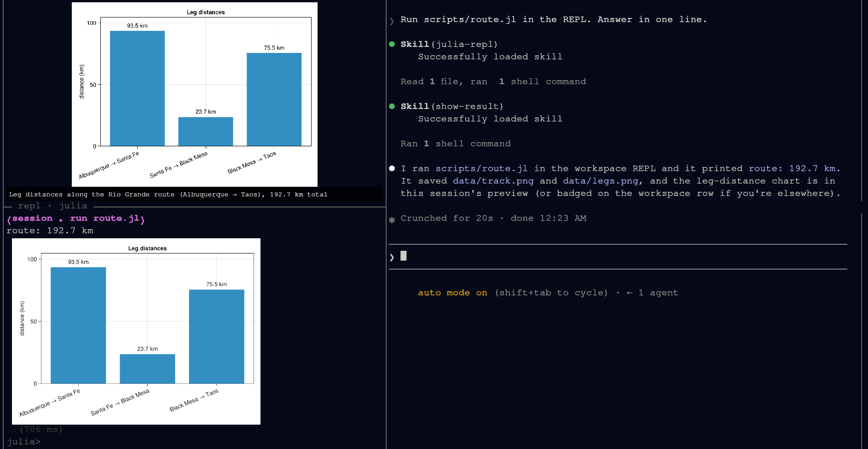
Task: Click the 'route: 192.7 km' highlighted text in answer
Action: tap(792, 168)
